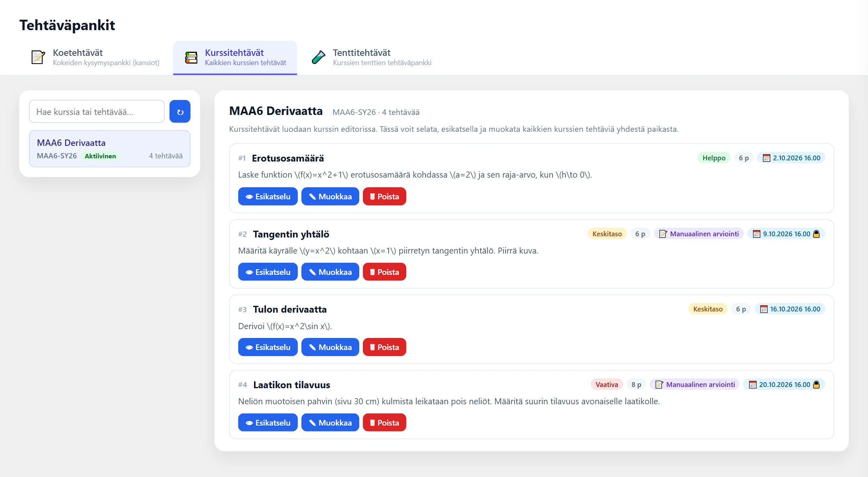The image size is (868, 477).
Task: Select MAA6 Derivaatta course in sidebar
Action: point(110,149)
